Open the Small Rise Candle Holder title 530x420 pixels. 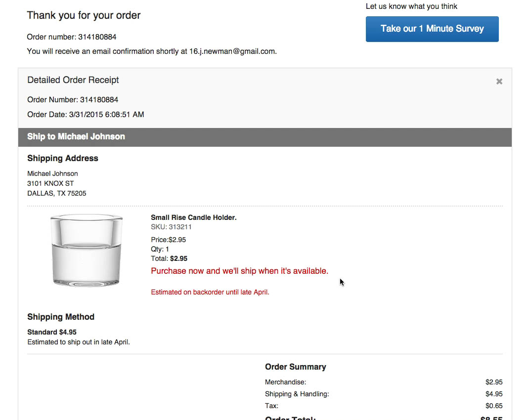[193, 217]
